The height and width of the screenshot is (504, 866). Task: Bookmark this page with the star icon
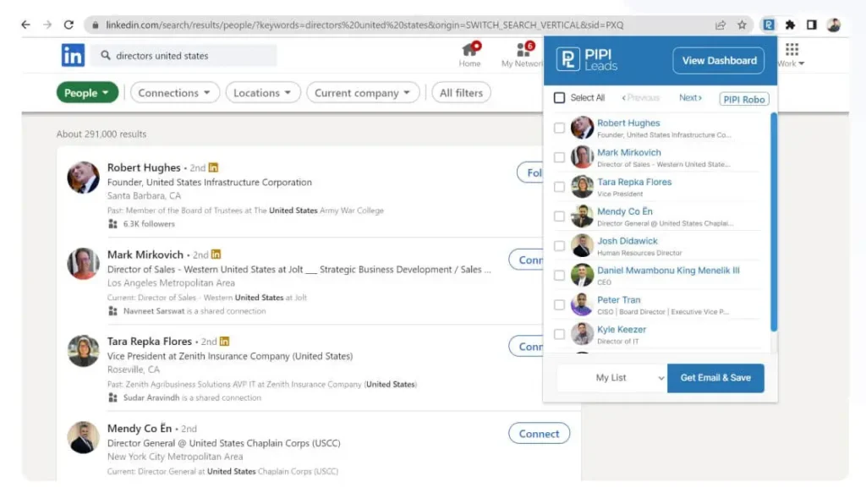(742, 25)
